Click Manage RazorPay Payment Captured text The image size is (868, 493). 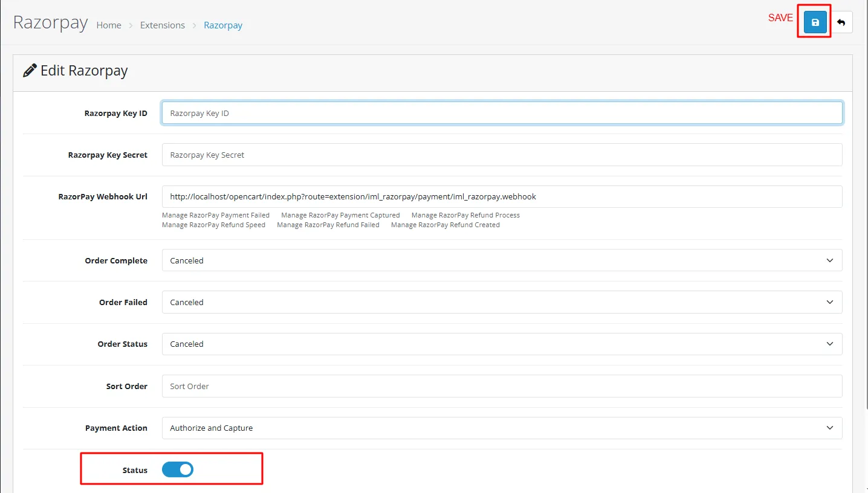[x=340, y=215]
